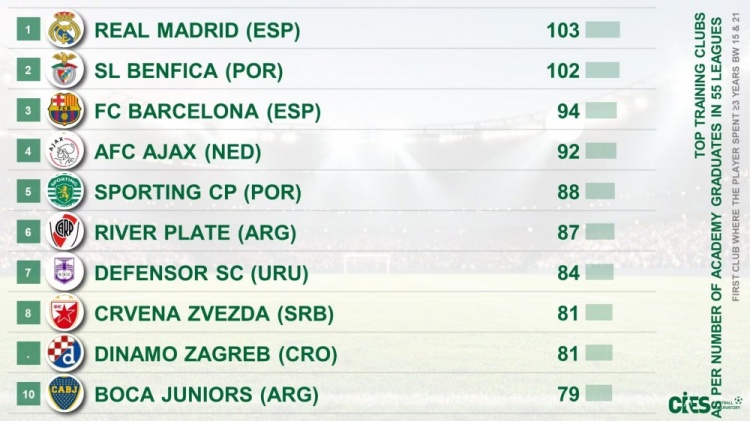Click the Boca Juniors CABJ crest
Image resolution: width=750 pixels, height=421 pixels.
tap(65, 393)
